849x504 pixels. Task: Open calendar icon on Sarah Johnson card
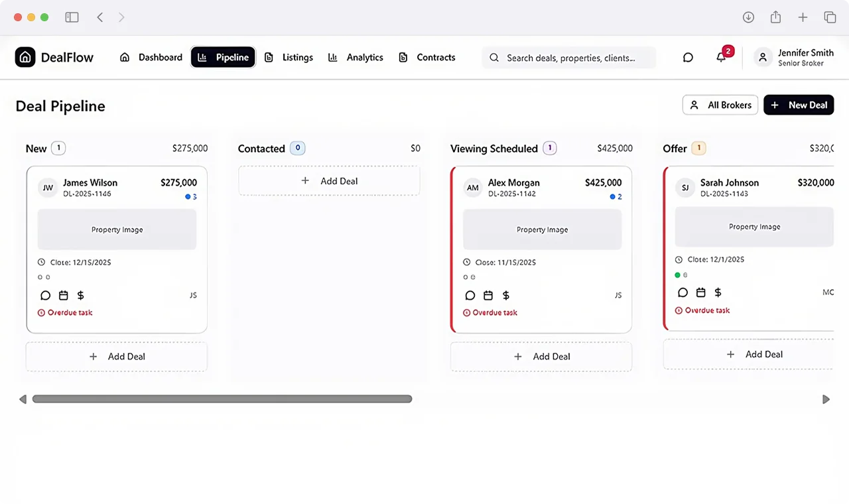tap(700, 292)
